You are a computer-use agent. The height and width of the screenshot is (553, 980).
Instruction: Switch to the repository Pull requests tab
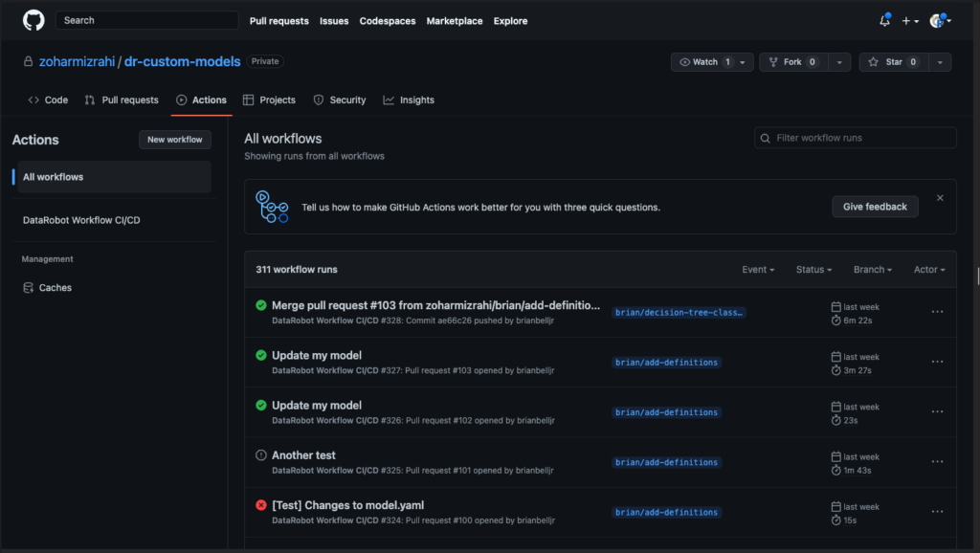click(x=122, y=100)
